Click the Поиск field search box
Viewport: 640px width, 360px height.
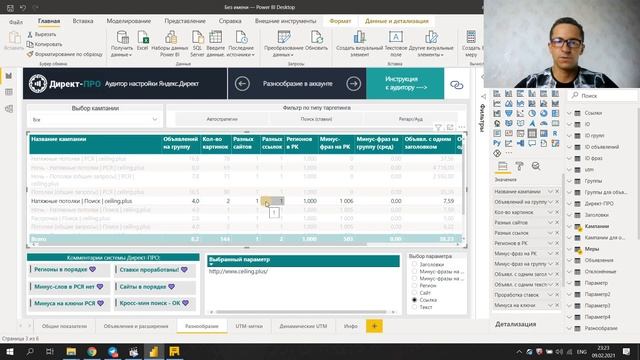[x=603, y=96]
